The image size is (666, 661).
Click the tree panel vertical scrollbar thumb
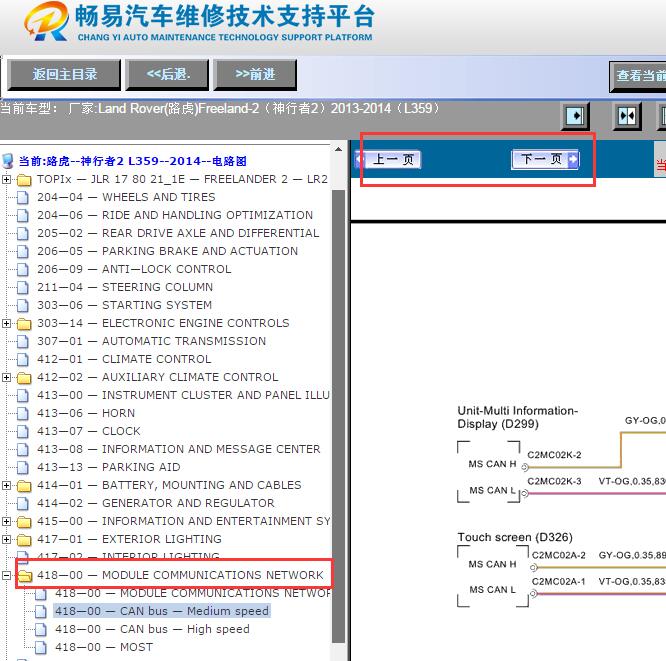[339, 416]
